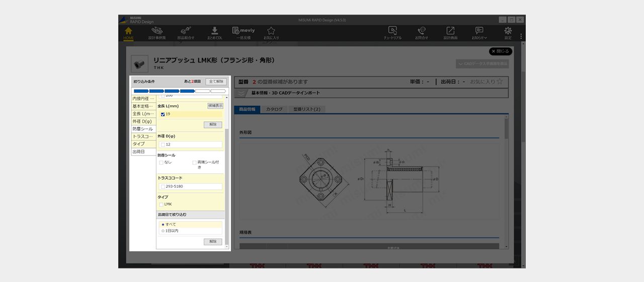The width and height of the screenshot is (644, 282).
Task: Click the HOME icon in toolbar
Action: [128, 33]
